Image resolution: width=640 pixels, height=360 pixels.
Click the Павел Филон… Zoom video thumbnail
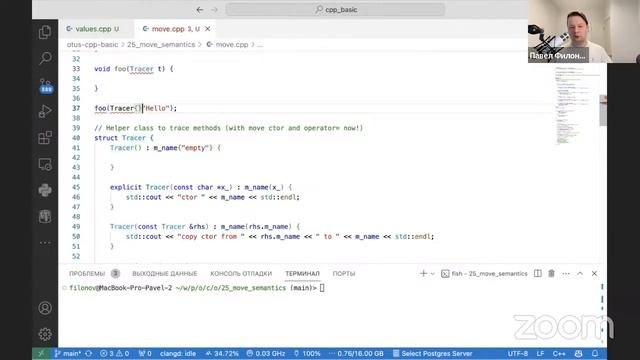point(584,31)
